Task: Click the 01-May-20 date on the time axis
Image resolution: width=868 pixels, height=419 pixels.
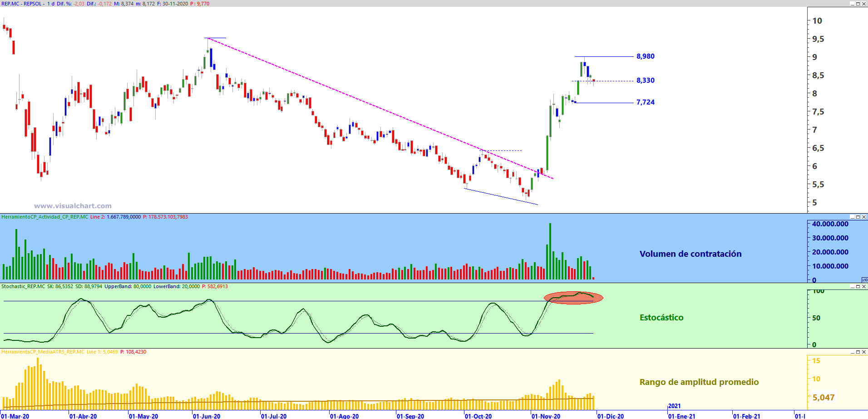Action: [143, 416]
